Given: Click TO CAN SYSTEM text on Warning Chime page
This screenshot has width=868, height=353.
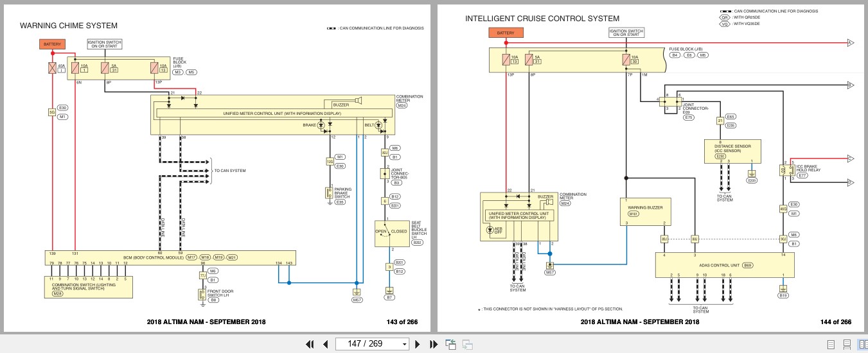Looking at the screenshot, I should (x=230, y=171).
